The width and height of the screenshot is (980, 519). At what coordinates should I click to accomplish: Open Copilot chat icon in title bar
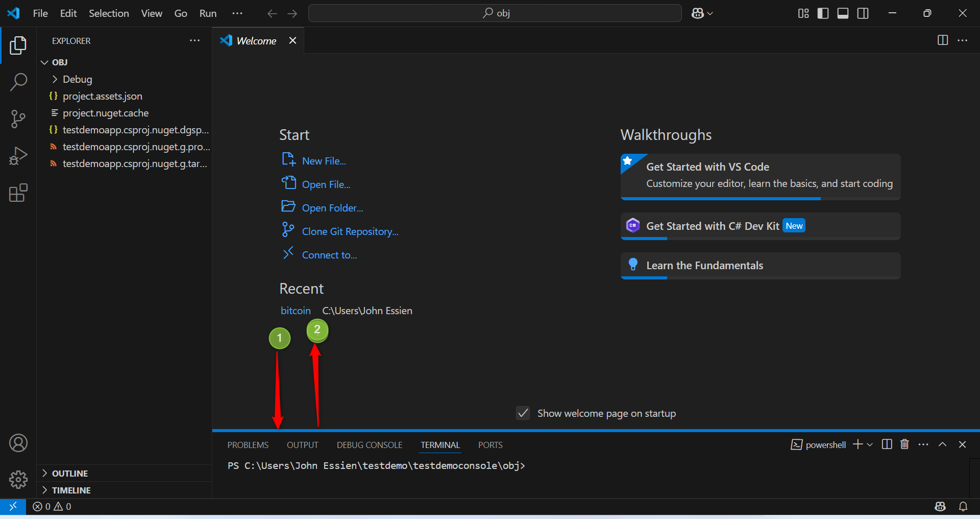coord(698,13)
